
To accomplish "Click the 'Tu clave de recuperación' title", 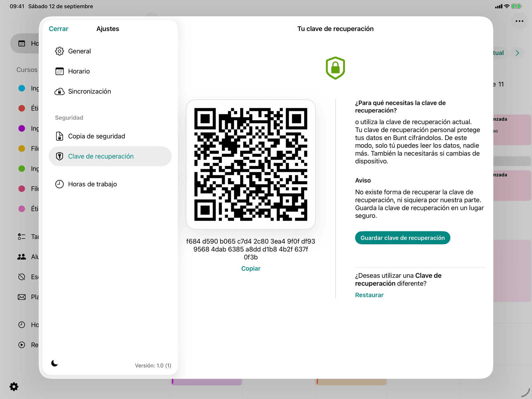I will tap(335, 29).
